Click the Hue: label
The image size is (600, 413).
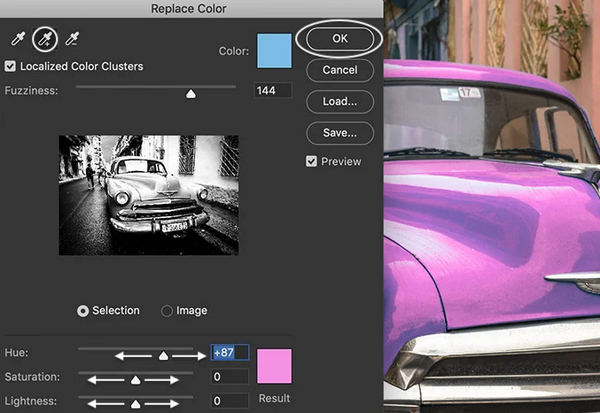click(16, 353)
